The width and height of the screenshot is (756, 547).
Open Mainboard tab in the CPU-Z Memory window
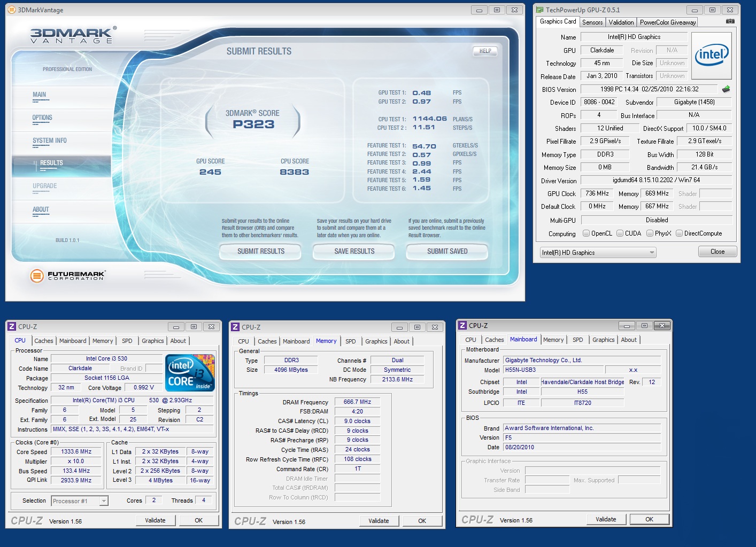[x=296, y=341]
